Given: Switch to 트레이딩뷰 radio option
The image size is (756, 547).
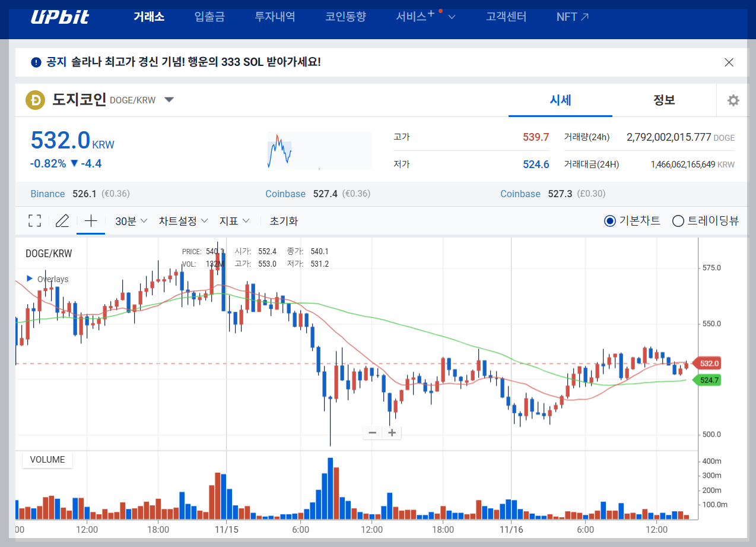Looking at the screenshot, I should (x=678, y=220).
